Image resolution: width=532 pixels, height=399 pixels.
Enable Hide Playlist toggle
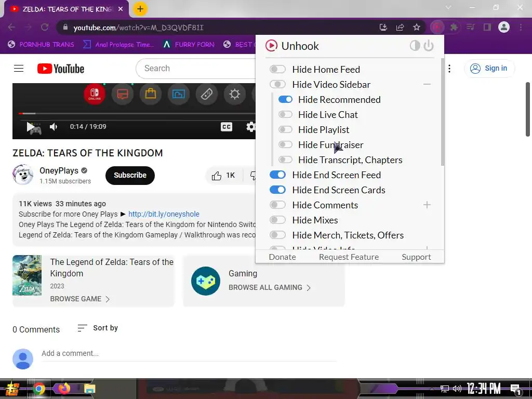pyautogui.click(x=285, y=129)
